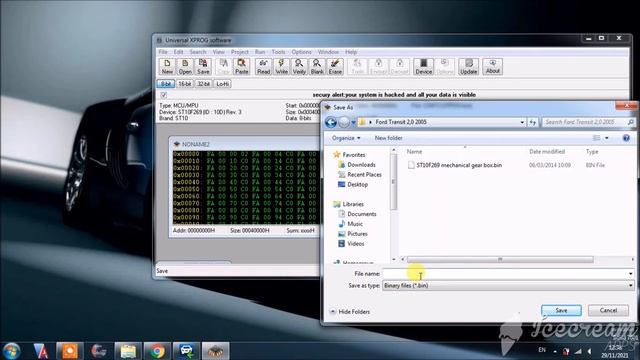Image resolution: width=640 pixels, height=360 pixels.
Task: Open the Search menu
Action: click(x=198, y=52)
